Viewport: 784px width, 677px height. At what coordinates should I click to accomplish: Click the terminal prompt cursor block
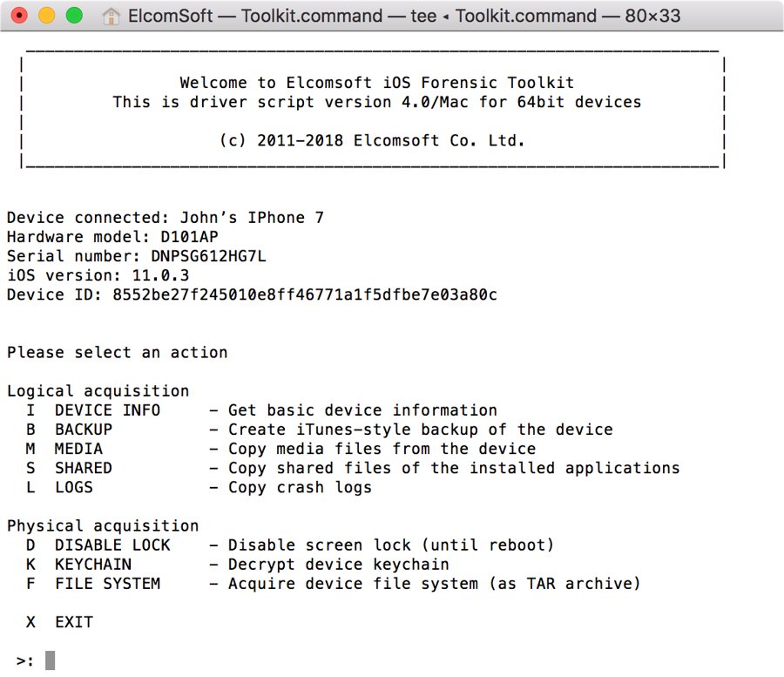click(51, 660)
